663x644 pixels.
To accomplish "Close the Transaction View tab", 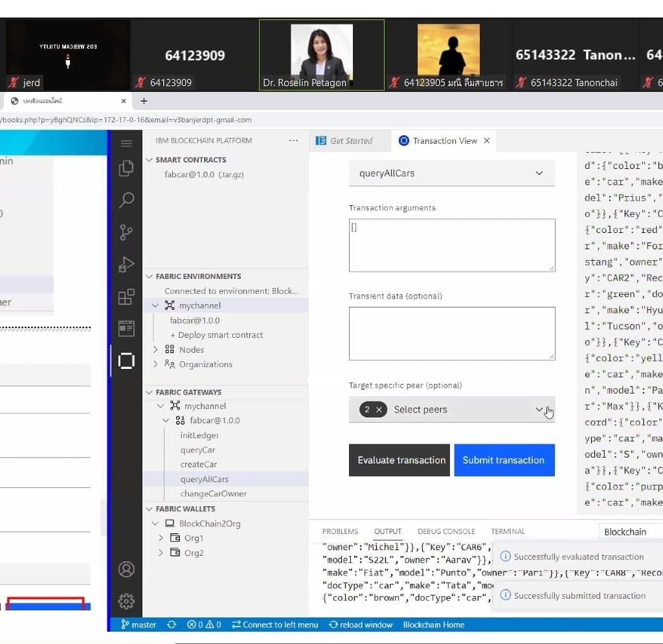I will point(487,140).
